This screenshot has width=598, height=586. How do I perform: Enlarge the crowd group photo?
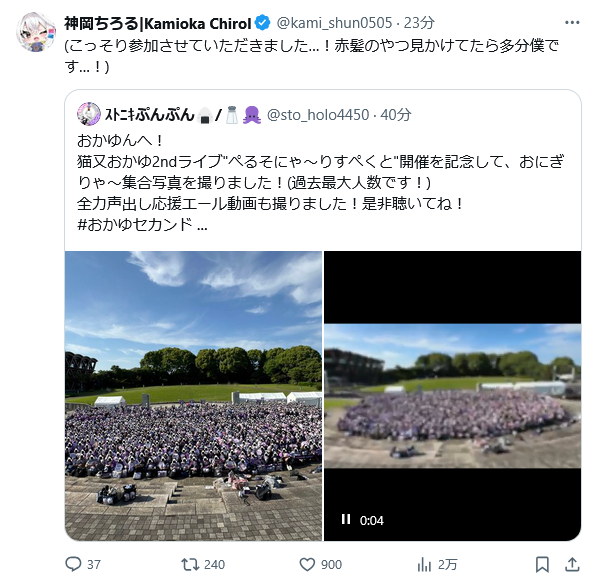point(193,395)
